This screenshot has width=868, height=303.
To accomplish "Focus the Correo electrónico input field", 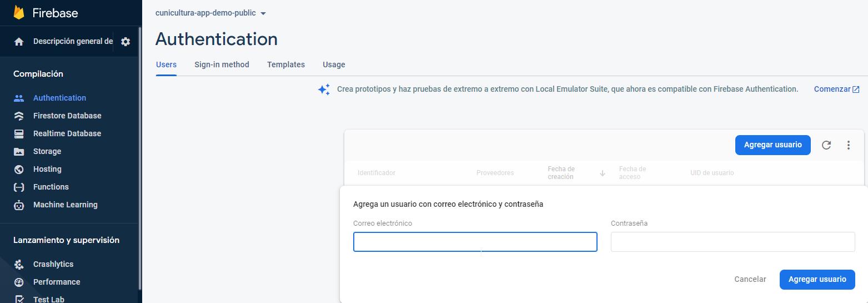I will pyautogui.click(x=475, y=242).
